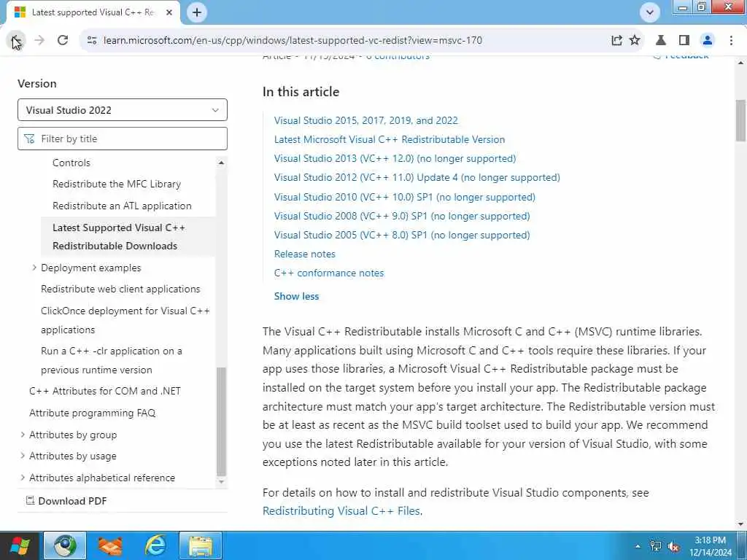
Task: Jump to Latest Microsoft Visual C++ Redistributable Version
Action: (390, 139)
